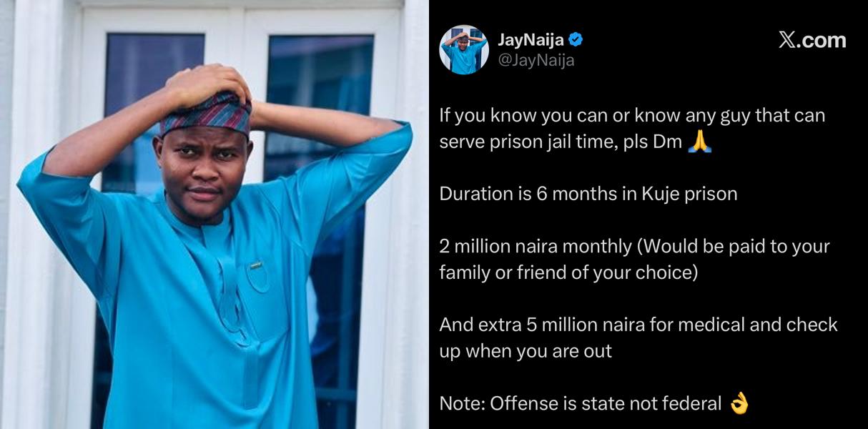Click the praying hands emoji
Viewport: 868px width, 429px height.
[699, 142]
